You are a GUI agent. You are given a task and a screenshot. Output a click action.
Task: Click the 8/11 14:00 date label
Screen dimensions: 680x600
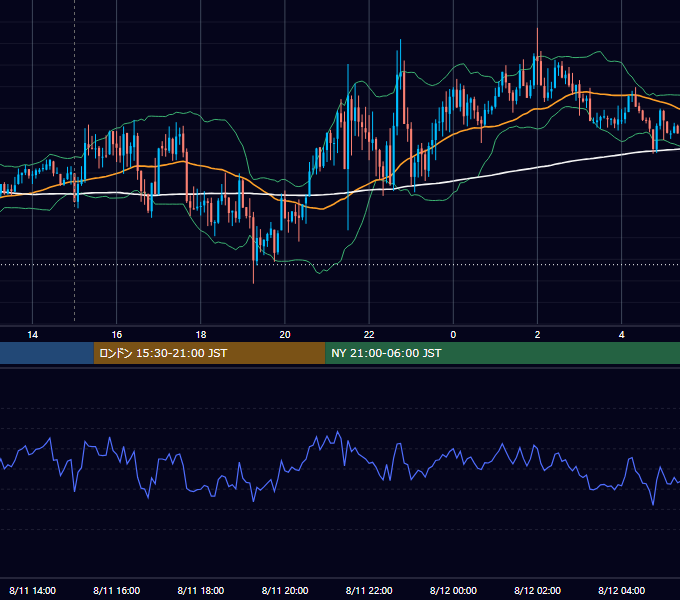point(33,590)
